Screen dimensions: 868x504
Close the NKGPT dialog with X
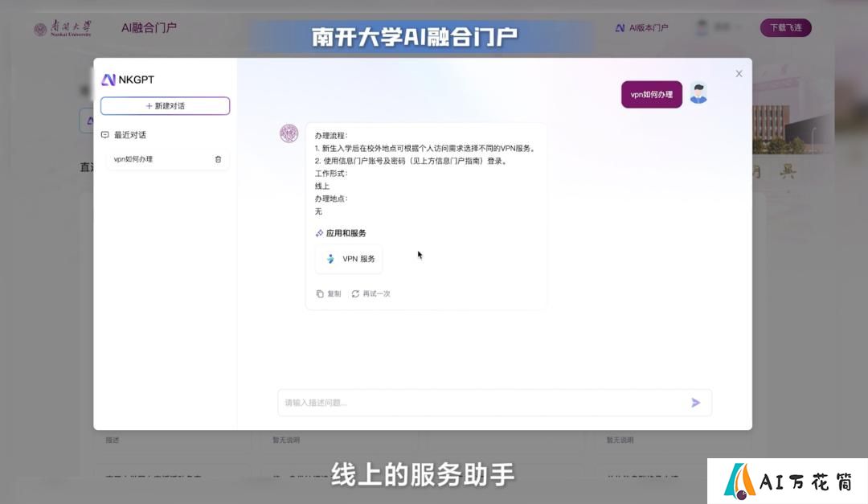click(739, 74)
